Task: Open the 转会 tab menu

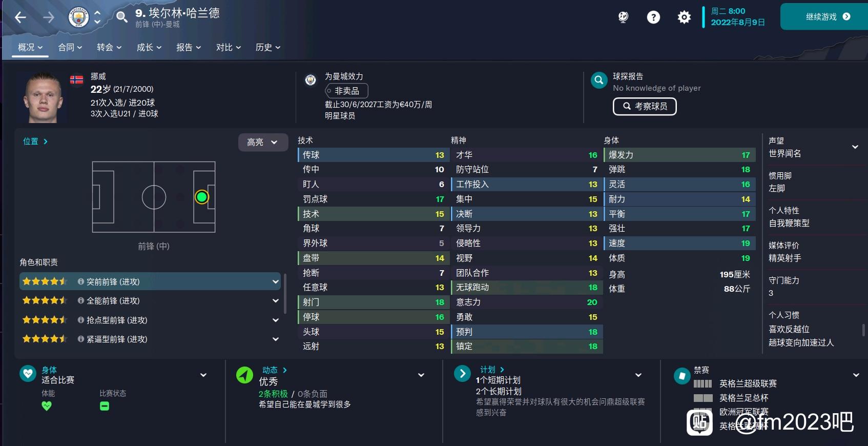Action: click(109, 47)
